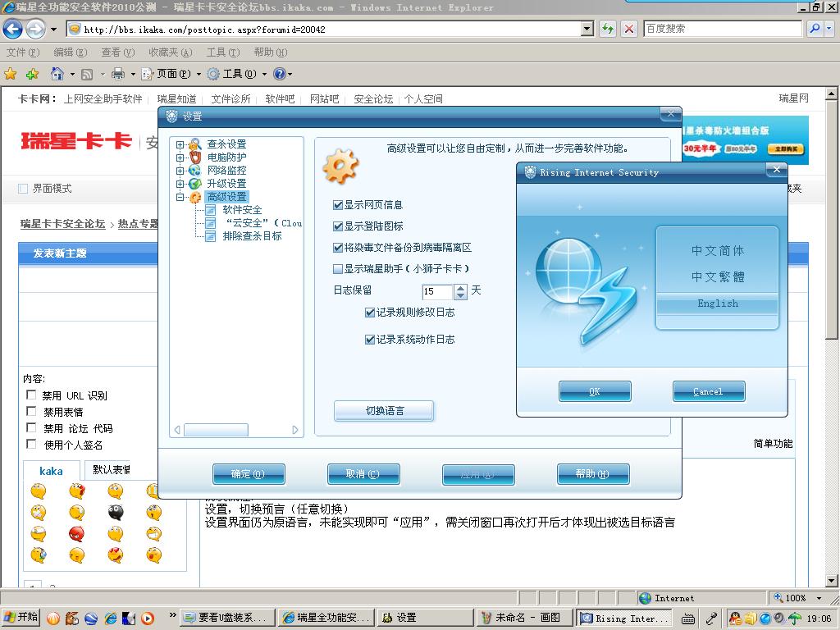The height and width of the screenshot is (630, 840).
Task: Click the IE back navigation arrow
Action: (x=13, y=29)
